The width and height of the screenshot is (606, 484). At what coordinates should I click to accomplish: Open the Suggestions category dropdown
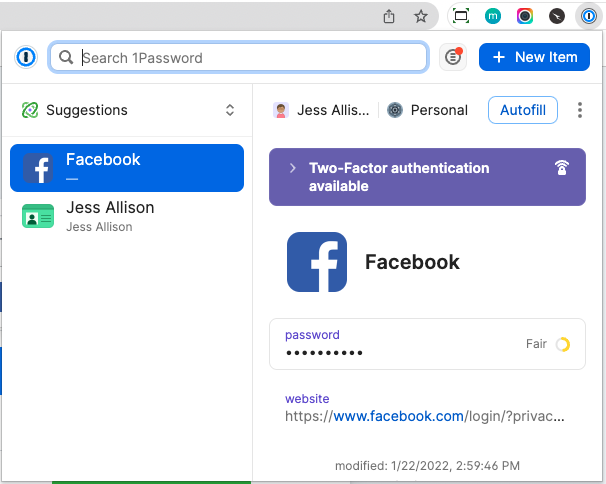128,110
